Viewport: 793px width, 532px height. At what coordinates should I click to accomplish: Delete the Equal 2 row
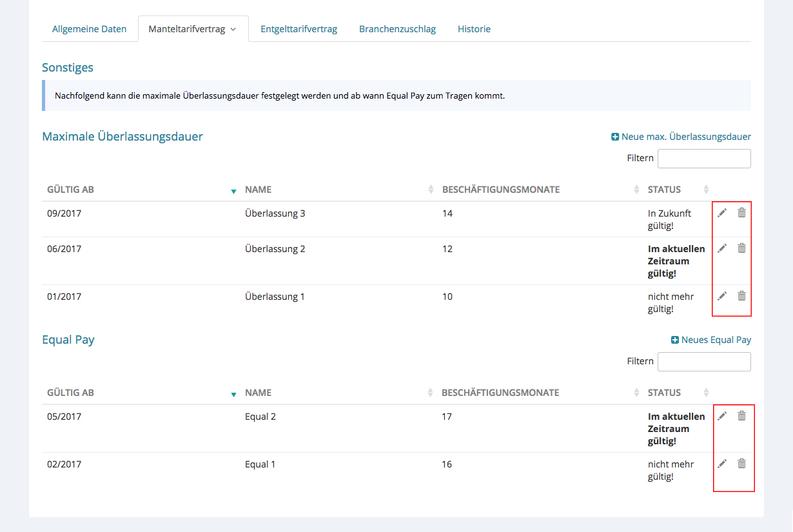point(741,416)
